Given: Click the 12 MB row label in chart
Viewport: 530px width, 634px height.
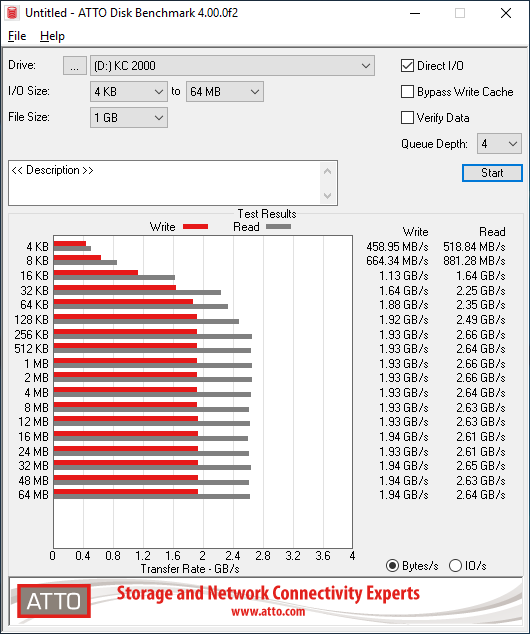Looking at the screenshot, I should 34,422.
